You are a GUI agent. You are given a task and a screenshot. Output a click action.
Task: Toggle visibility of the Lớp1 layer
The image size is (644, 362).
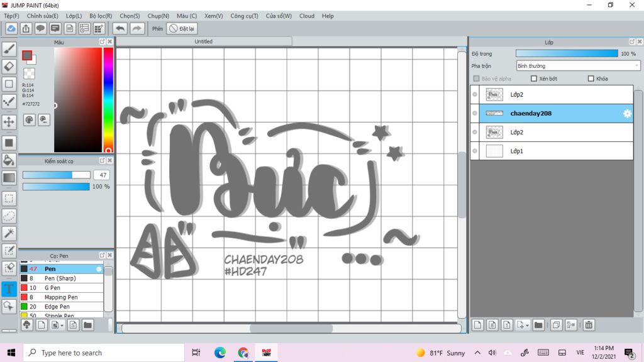click(475, 151)
